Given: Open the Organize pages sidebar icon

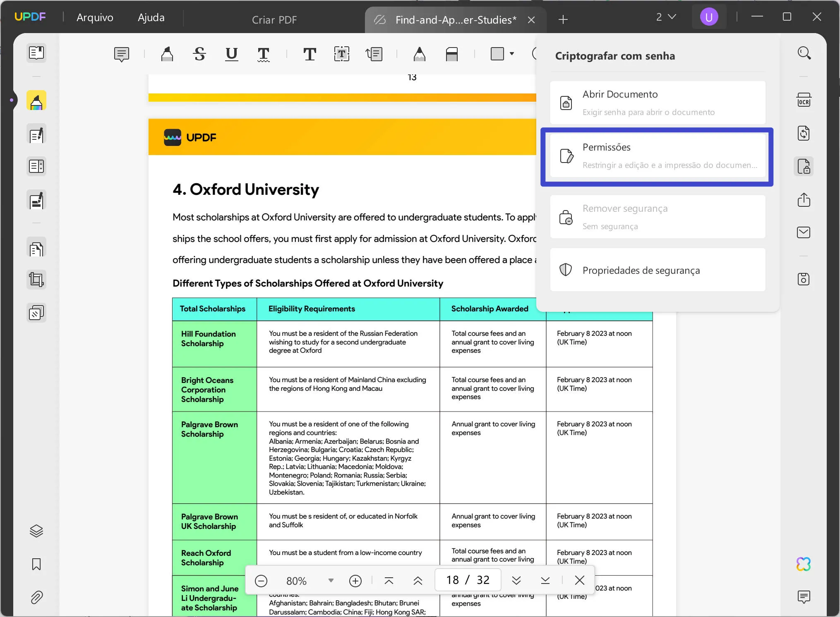Looking at the screenshot, I should click(x=36, y=167).
